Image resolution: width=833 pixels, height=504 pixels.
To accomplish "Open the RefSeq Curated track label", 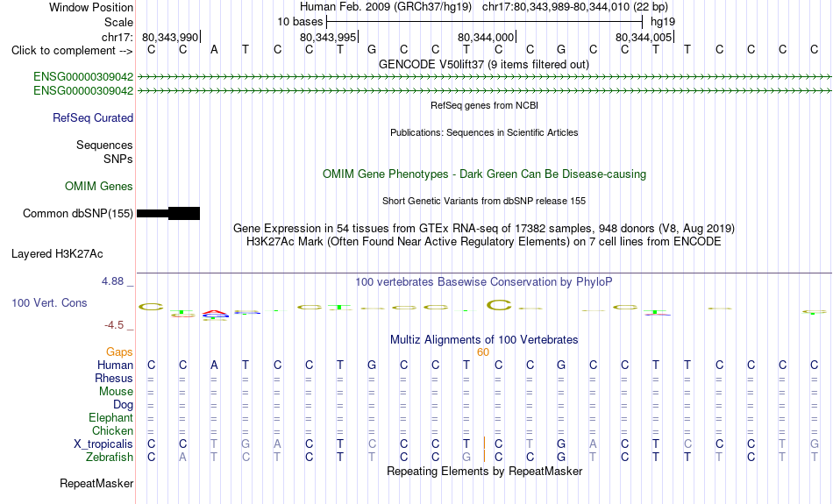I will pos(93,118).
